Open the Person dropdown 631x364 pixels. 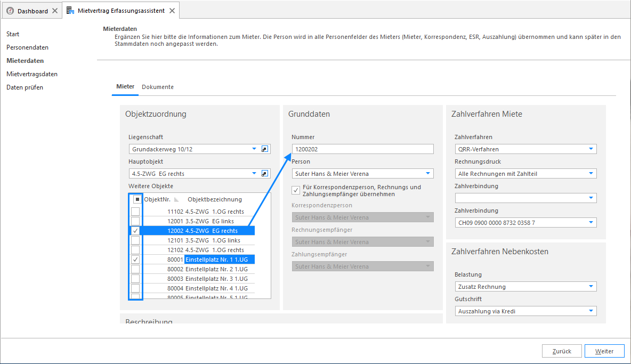[428, 174]
